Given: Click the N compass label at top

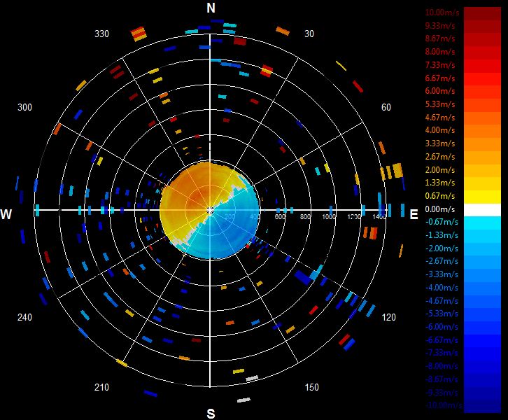Looking at the screenshot, I should pos(211,8).
